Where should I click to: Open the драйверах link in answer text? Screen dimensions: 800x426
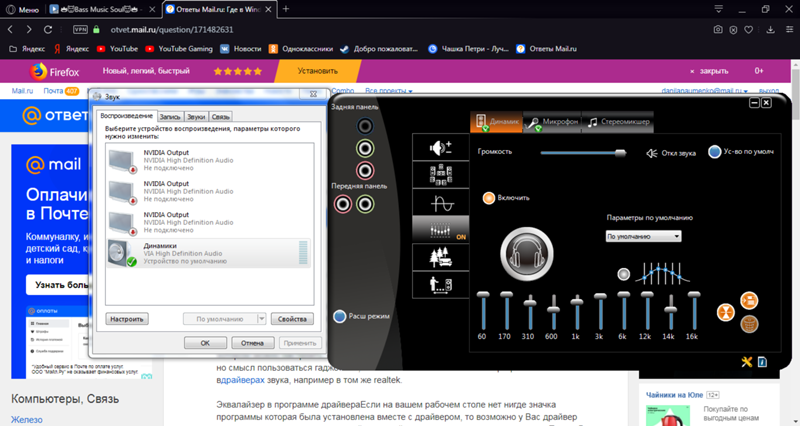click(242, 380)
